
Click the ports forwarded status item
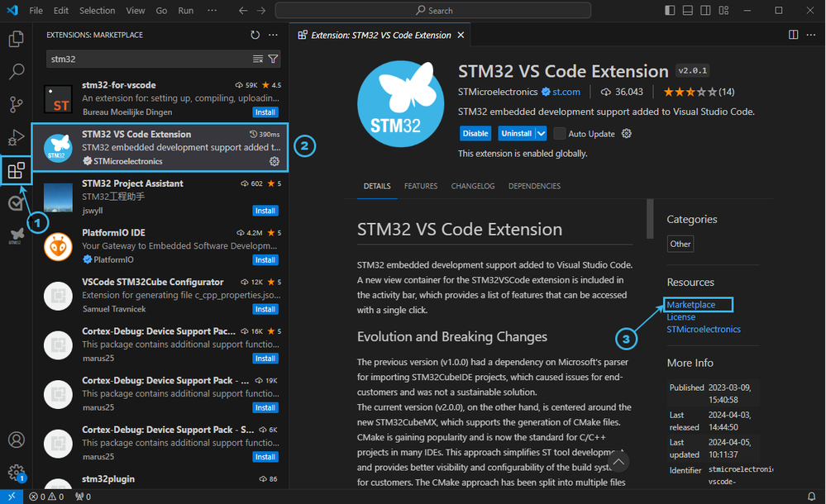pos(83,497)
